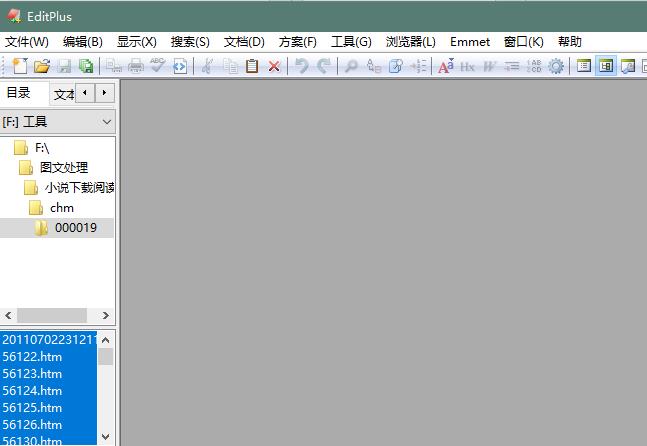
Task: Click the file list vertical scrollbar thumb
Action: [x=106, y=356]
